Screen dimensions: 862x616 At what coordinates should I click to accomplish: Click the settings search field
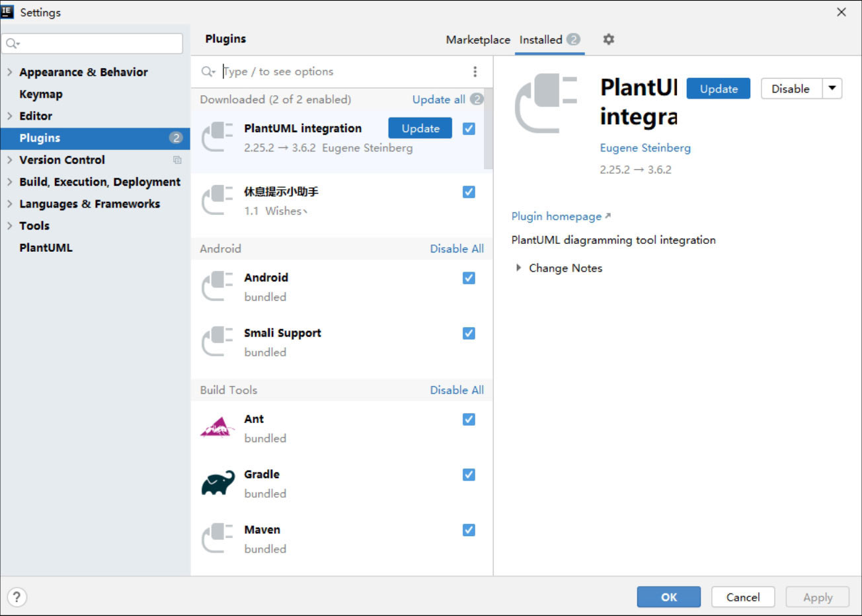pos(93,44)
